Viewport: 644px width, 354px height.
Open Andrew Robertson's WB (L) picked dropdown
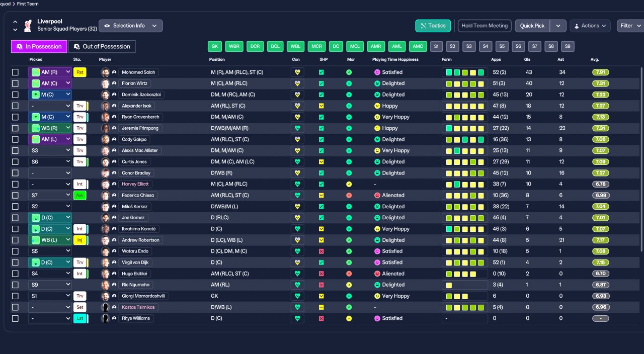click(x=50, y=240)
